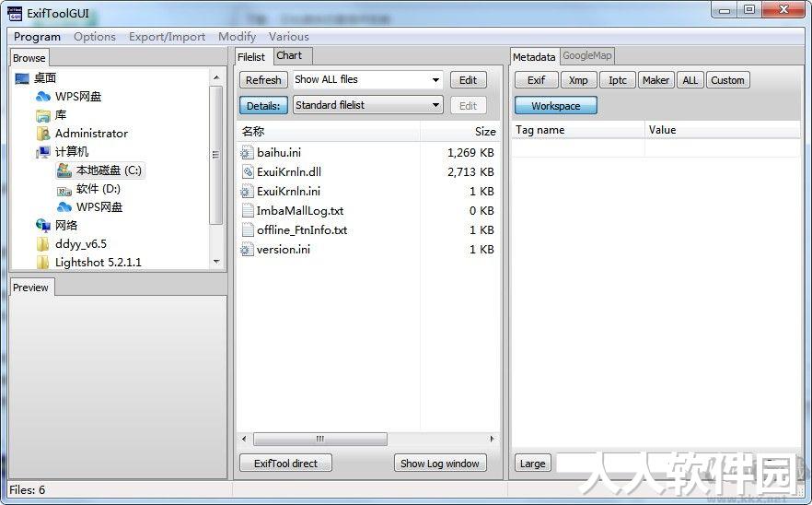The height and width of the screenshot is (505, 812).
Task: Click the 网络 network icon
Action: click(x=43, y=226)
